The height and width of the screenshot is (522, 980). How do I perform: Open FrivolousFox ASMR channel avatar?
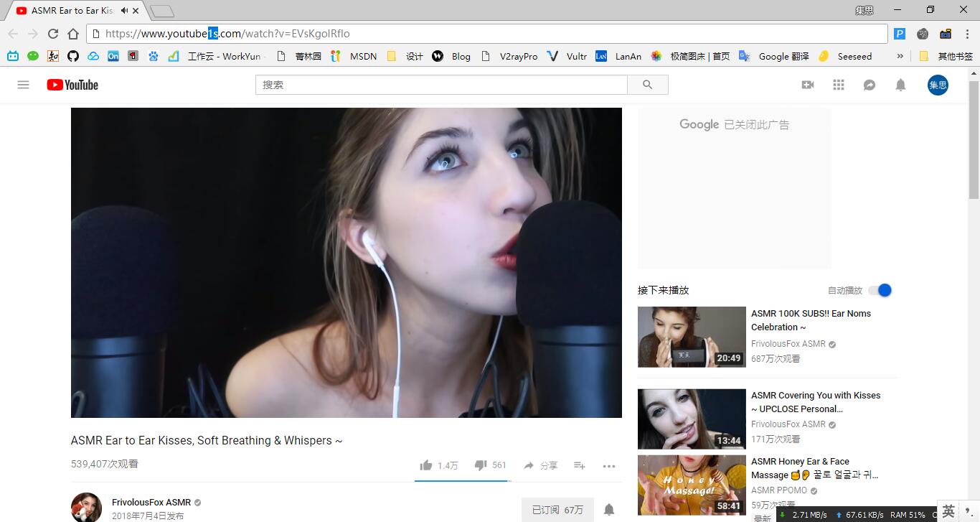(86, 507)
